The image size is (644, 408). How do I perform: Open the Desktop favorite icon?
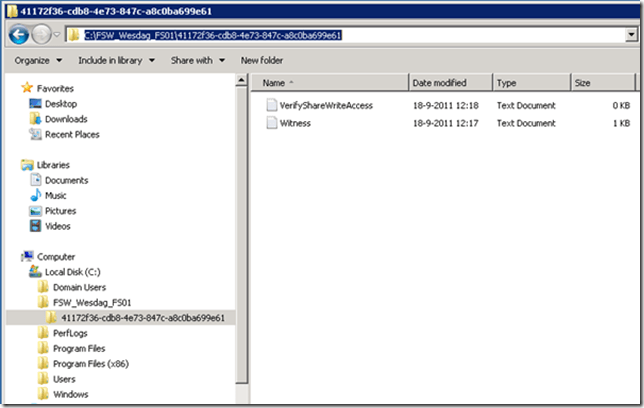click(x=36, y=104)
